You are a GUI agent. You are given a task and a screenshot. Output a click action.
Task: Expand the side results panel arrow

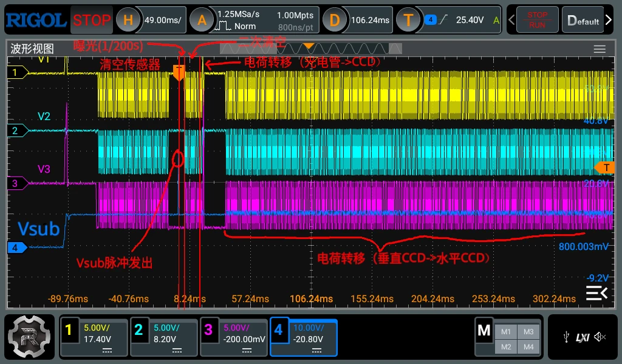tap(596, 293)
